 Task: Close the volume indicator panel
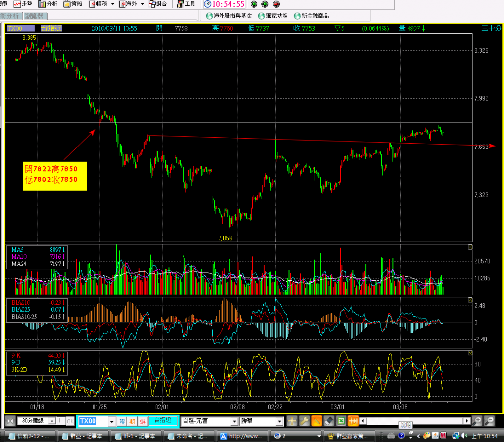click(x=470, y=247)
